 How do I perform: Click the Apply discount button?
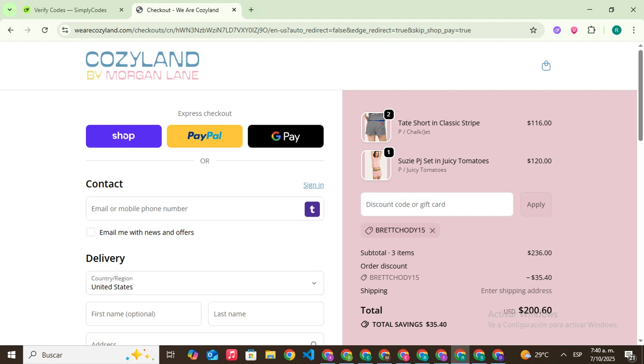click(536, 205)
